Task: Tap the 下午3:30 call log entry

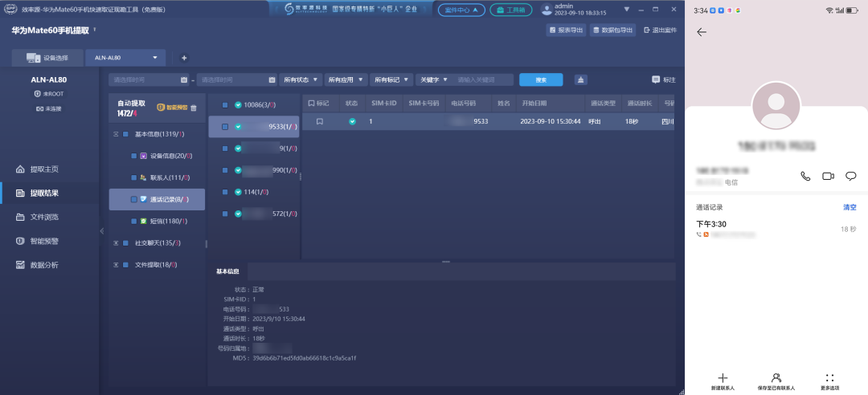Action: coord(776,229)
